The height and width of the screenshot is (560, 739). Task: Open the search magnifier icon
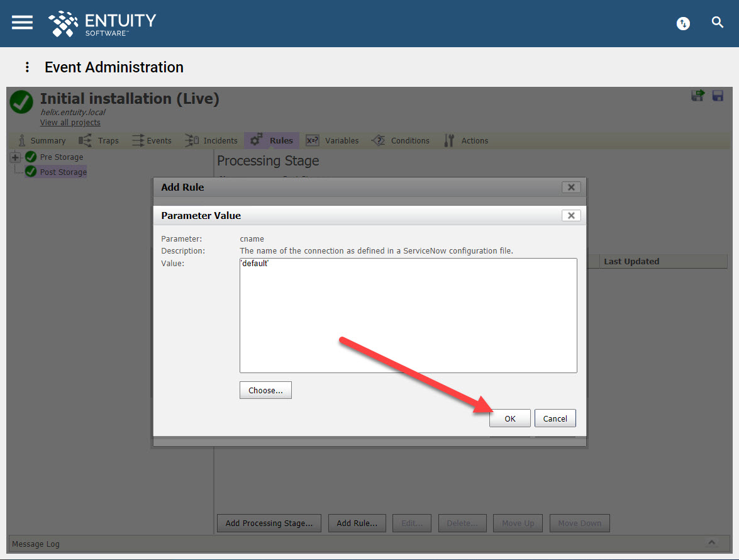718,22
